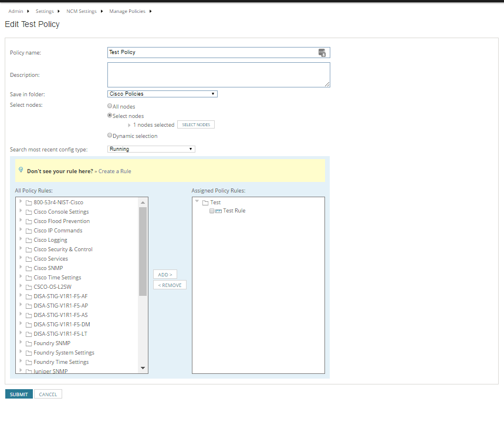The width and height of the screenshot is (504, 442).
Task: Click the lightbulb tip icon
Action: point(21,170)
